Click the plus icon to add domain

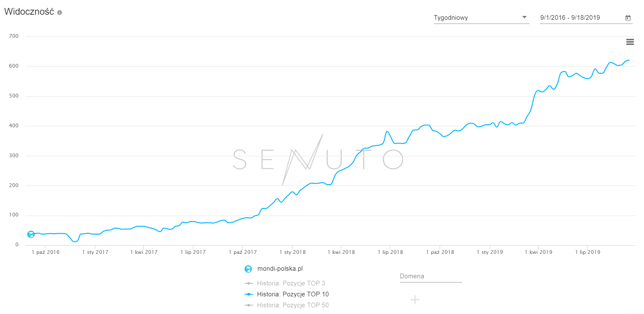point(415,300)
